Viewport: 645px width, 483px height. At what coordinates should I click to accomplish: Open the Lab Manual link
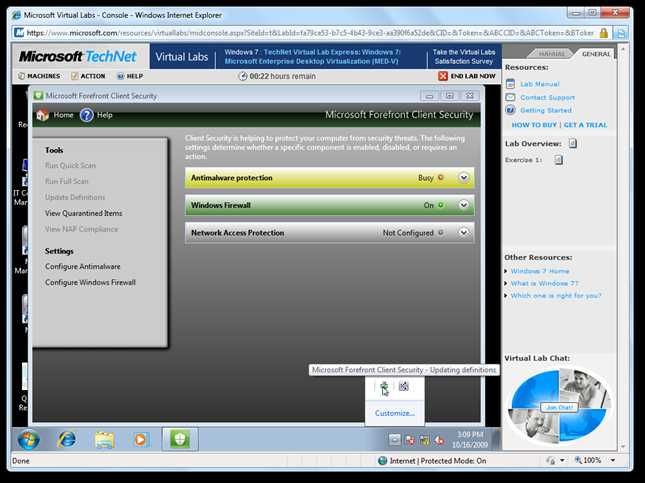point(540,84)
